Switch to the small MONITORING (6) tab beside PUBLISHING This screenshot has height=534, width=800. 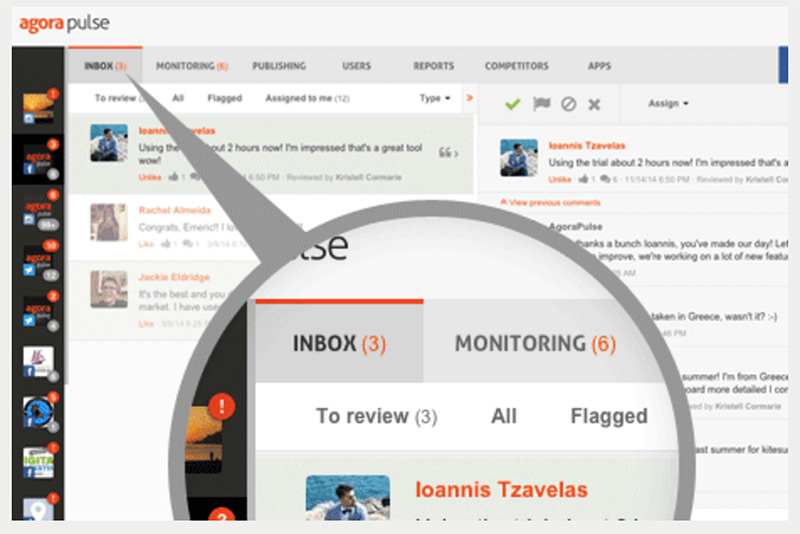tap(192, 66)
